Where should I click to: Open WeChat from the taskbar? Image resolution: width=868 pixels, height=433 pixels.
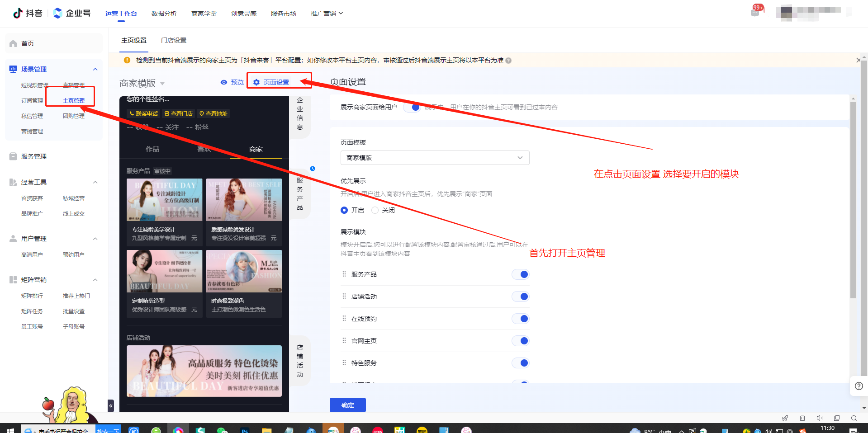tap(222, 430)
